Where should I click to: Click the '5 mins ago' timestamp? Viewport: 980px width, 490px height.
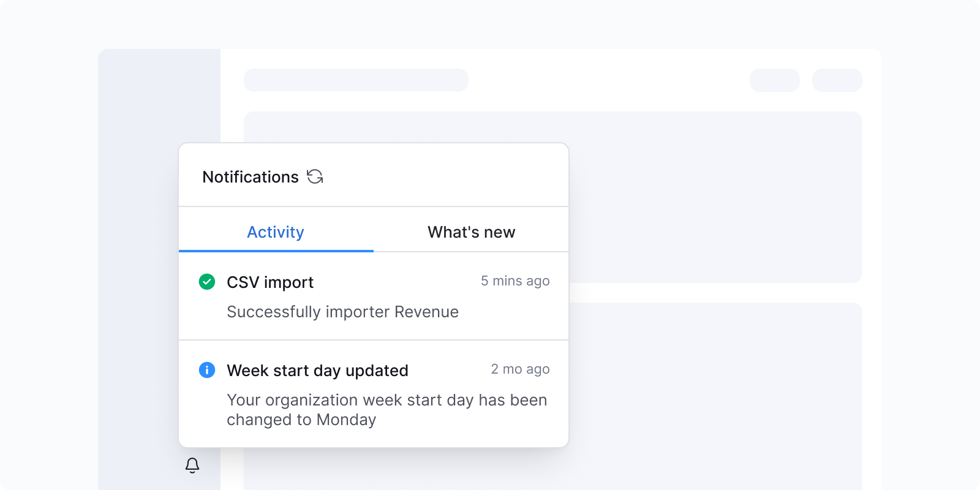point(515,281)
